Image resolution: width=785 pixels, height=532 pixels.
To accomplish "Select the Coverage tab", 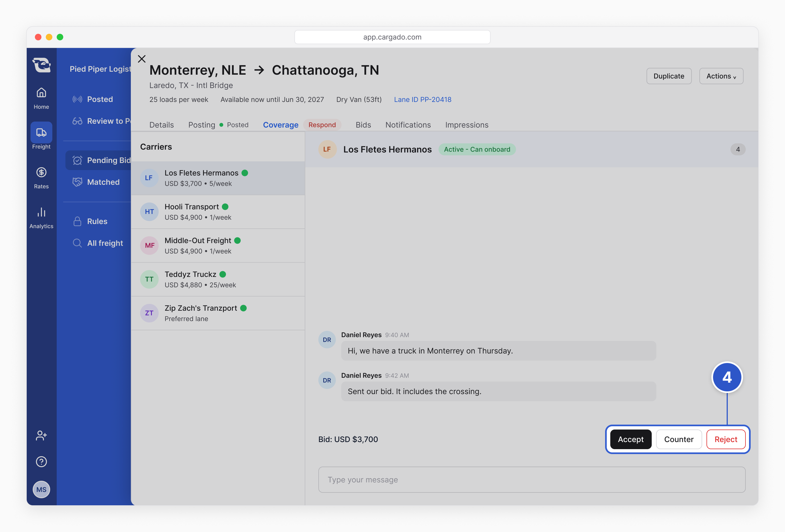I will [281, 125].
